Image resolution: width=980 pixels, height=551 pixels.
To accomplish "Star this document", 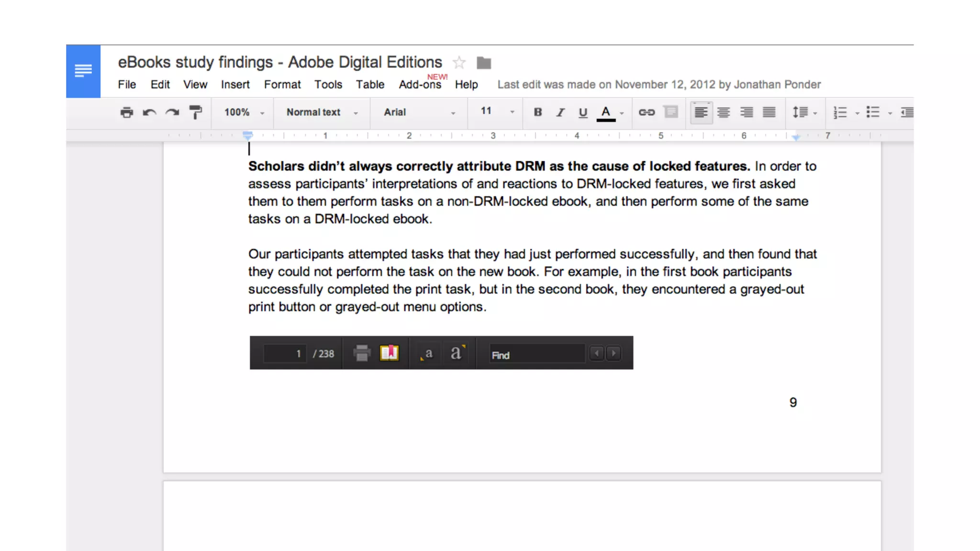I will pyautogui.click(x=459, y=63).
